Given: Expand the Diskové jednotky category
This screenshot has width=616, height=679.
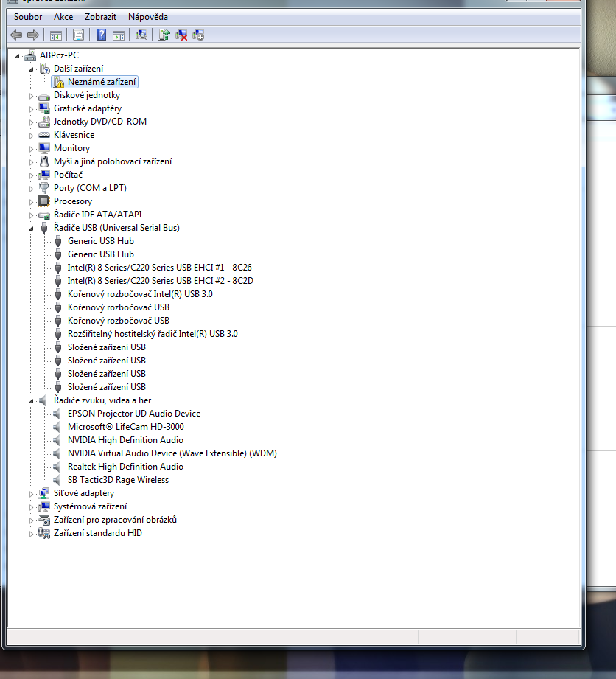Looking at the screenshot, I should point(31,96).
